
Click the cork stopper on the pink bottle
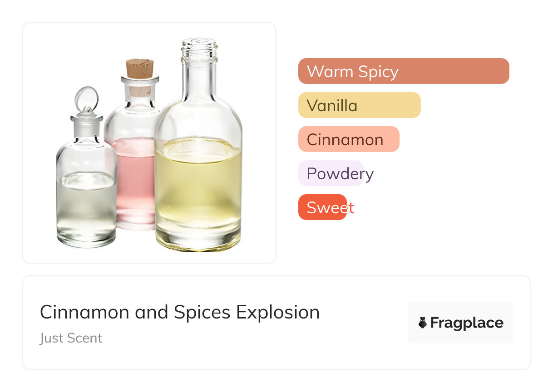coord(139,69)
